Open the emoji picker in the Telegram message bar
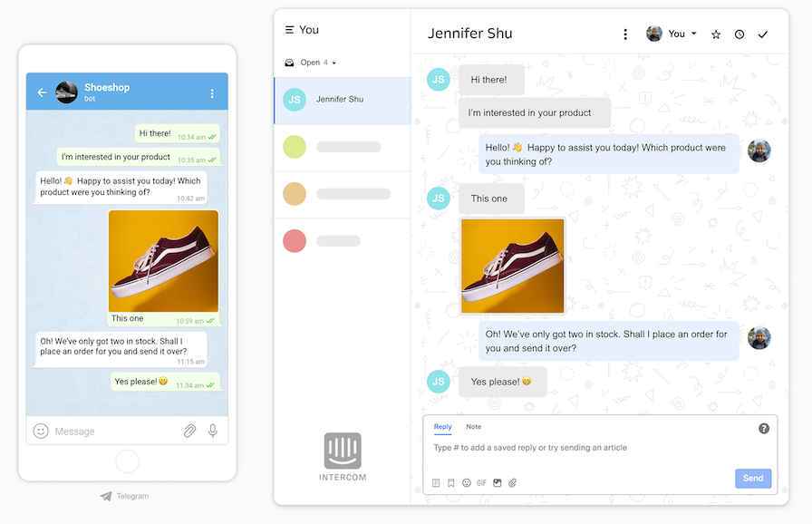Viewport: 812px width, 524px height. coord(41,431)
